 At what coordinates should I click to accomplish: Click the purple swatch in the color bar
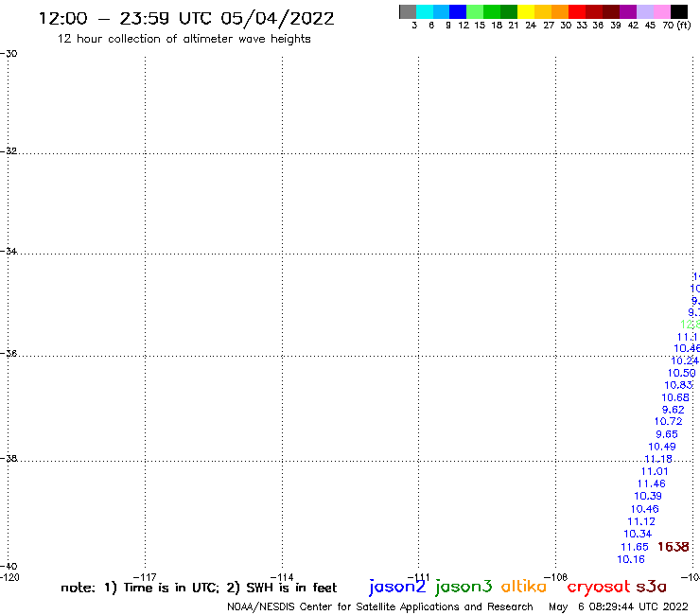tap(628, 11)
